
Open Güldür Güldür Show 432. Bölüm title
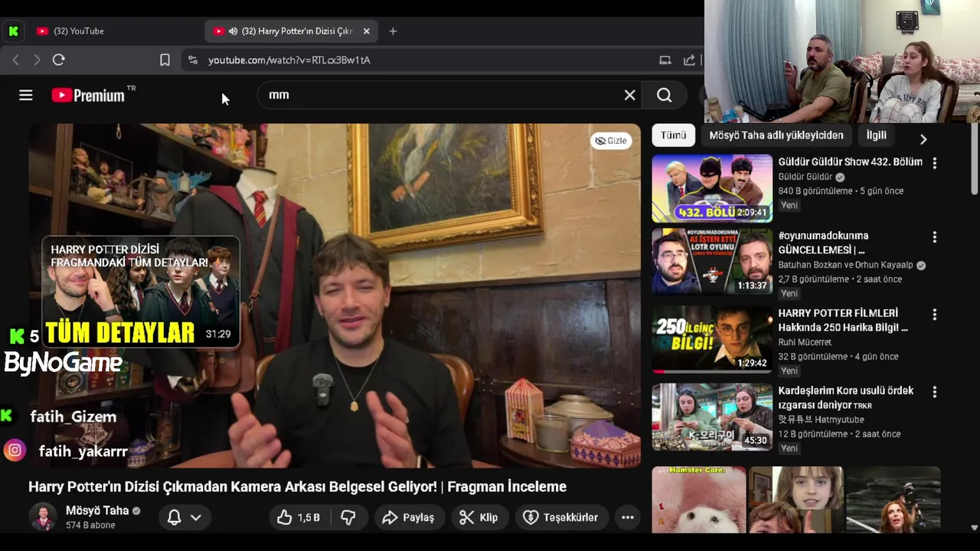pyautogui.click(x=850, y=162)
